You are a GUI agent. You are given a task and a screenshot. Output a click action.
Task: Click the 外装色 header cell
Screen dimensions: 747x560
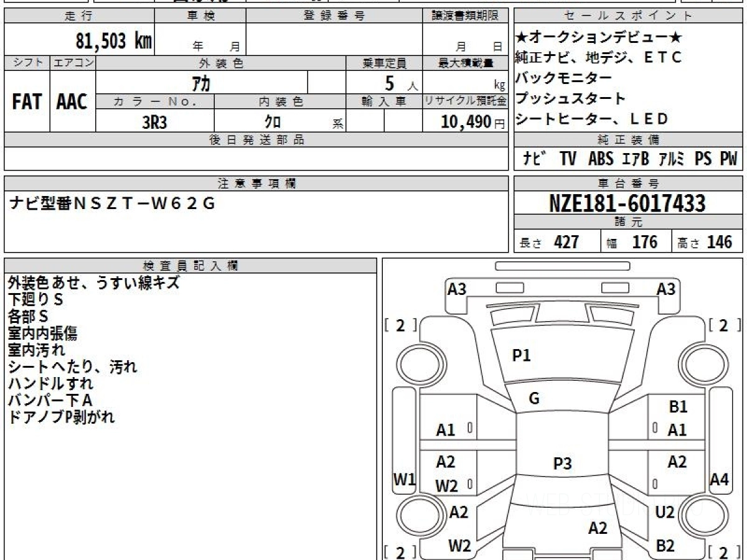pos(221,63)
